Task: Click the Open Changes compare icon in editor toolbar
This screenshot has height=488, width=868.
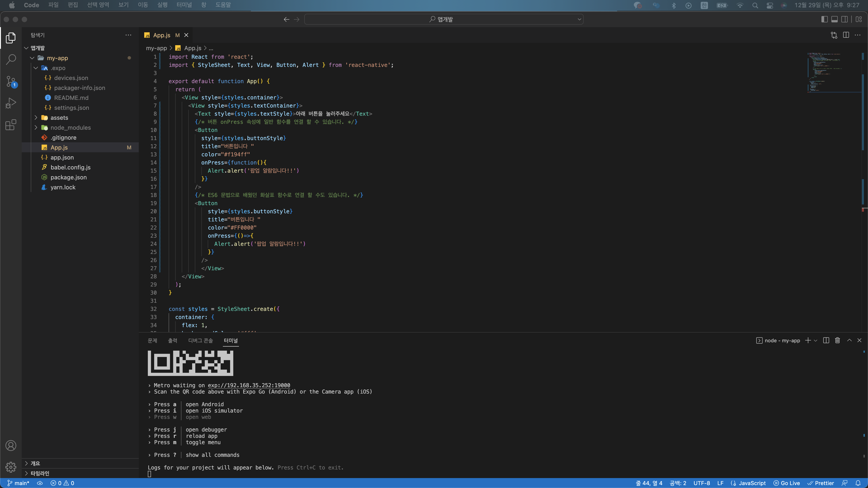Action: pyautogui.click(x=834, y=35)
